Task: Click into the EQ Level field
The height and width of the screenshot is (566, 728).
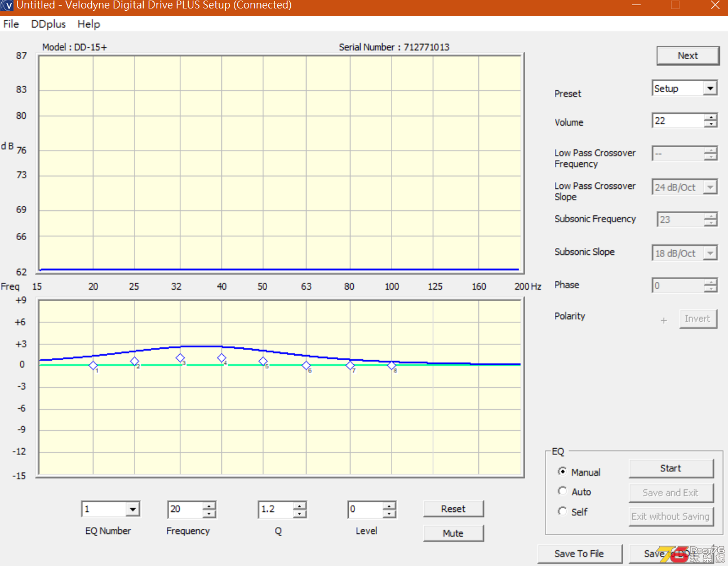Action: coord(366,509)
